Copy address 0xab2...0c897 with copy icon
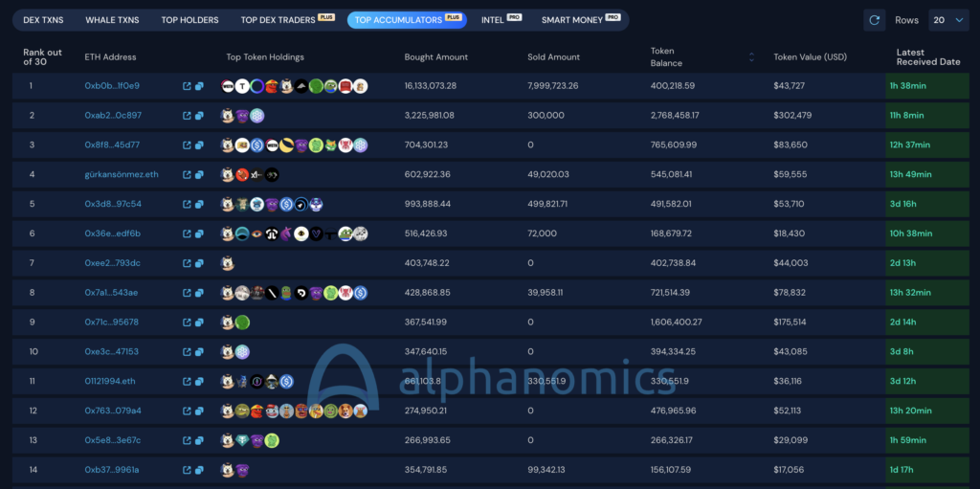The width and height of the screenshot is (980, 489). [200, 116]
